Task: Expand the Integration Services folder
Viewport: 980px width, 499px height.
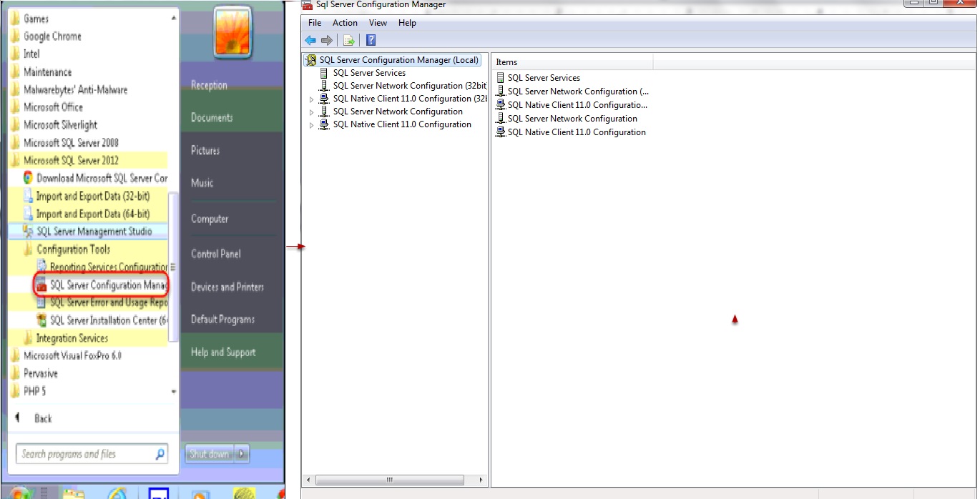Action: click(x=72, y=338)
